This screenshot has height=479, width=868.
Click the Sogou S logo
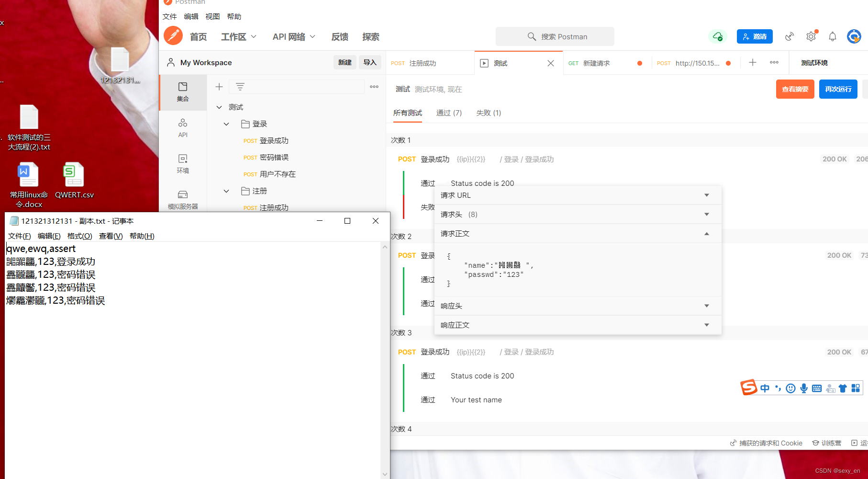click(749, 387)
